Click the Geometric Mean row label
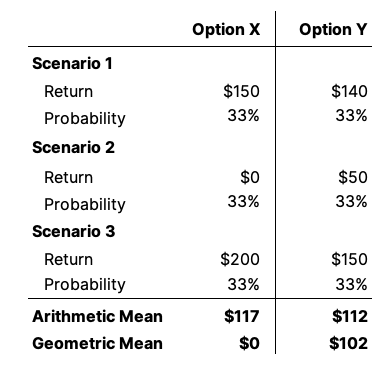Viewport: 391px width, 375px height. tap(97, 343)
